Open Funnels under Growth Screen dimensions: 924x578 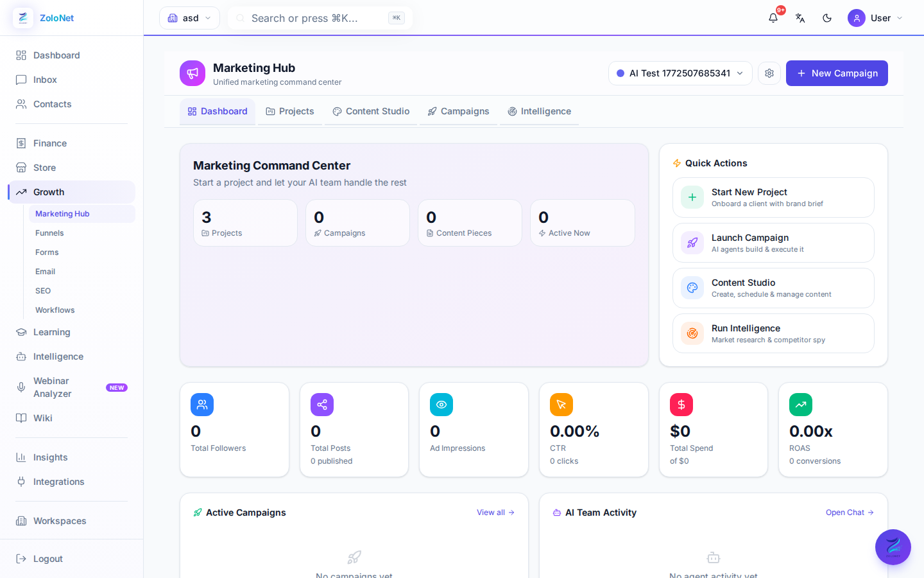82,233
